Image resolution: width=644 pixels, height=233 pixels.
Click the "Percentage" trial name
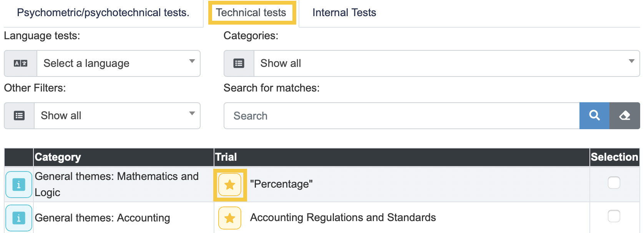point(281,184)
